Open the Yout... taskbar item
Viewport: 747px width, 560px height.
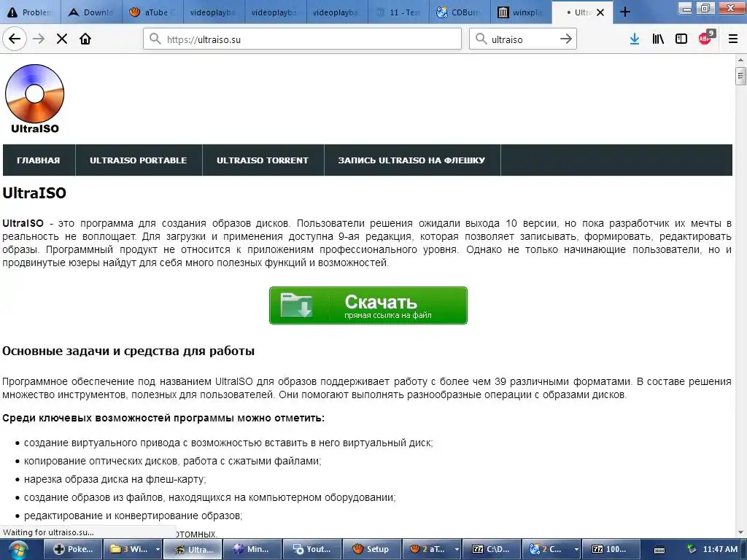(x=312, y=550)
